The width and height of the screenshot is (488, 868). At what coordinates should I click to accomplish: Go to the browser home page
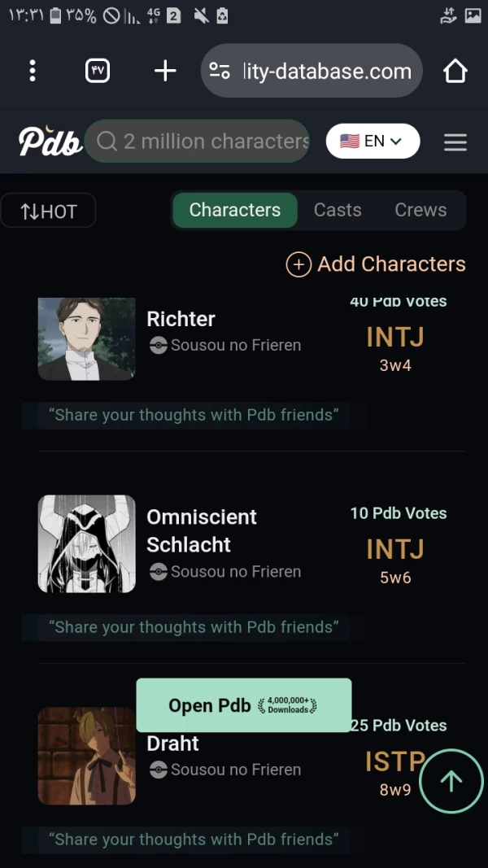(455, 71)
